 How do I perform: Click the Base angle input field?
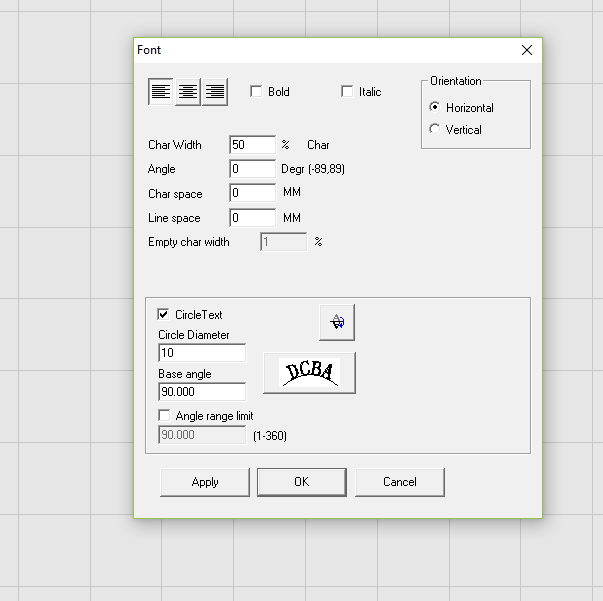[x=202, y=392]
